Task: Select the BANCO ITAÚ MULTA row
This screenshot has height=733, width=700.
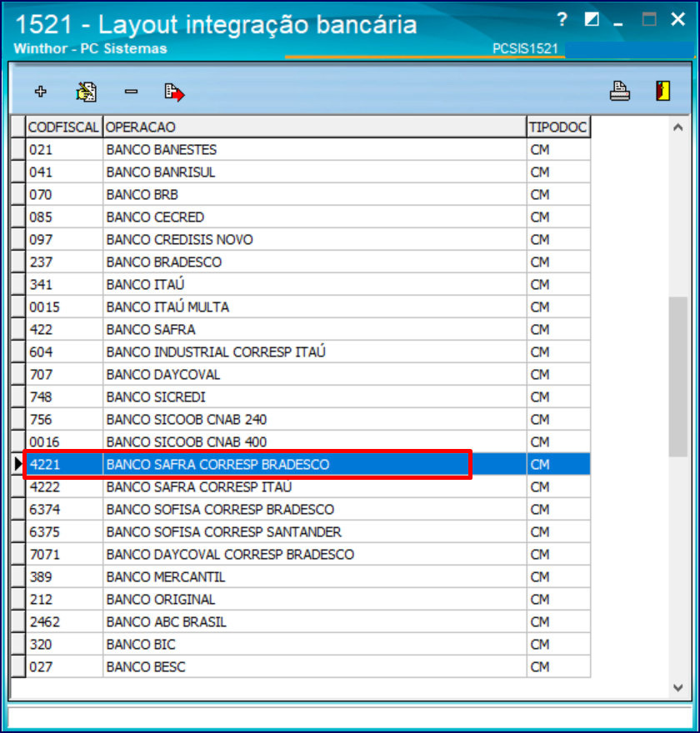Action: point(300,307)
